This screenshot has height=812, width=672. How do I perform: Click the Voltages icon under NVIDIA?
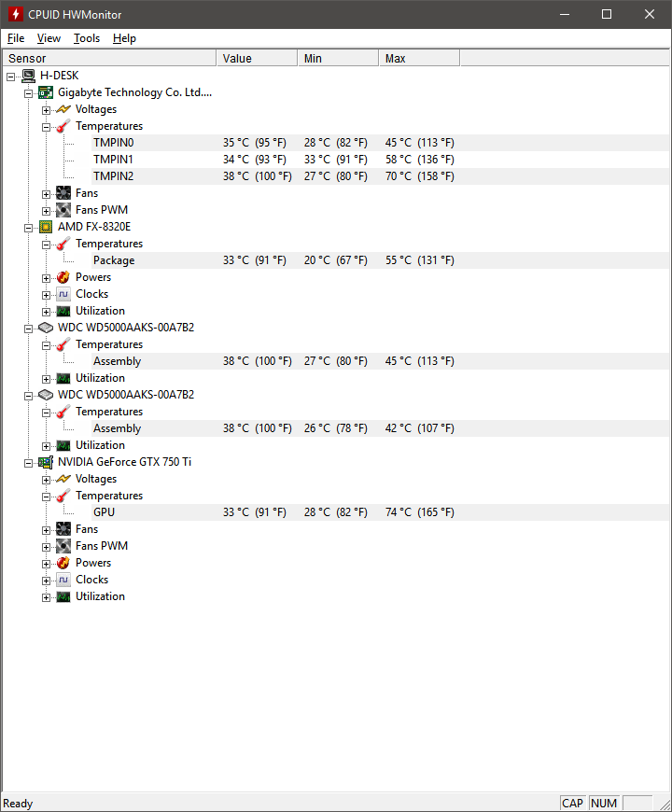tap(63, 479)
